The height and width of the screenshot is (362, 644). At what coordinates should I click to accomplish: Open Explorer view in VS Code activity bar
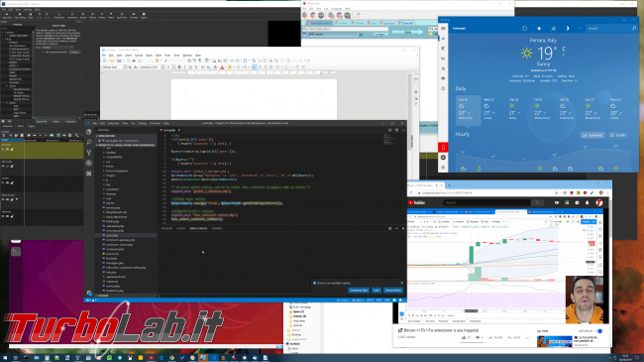89,132
